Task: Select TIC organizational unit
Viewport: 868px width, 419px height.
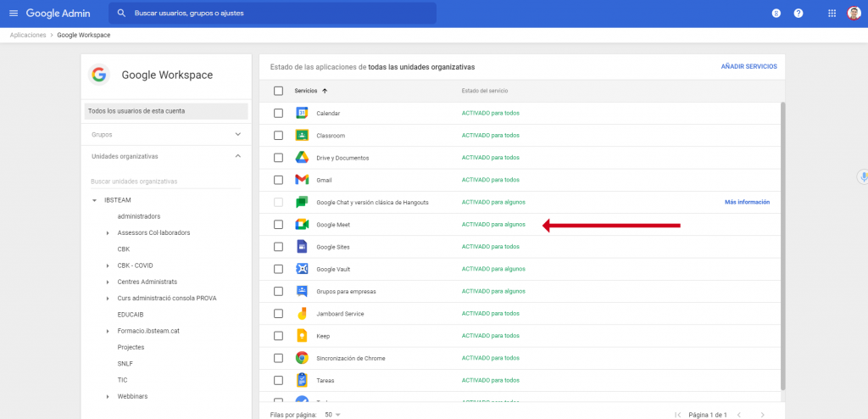Action: pyautogui.click(x=122, y=380)
